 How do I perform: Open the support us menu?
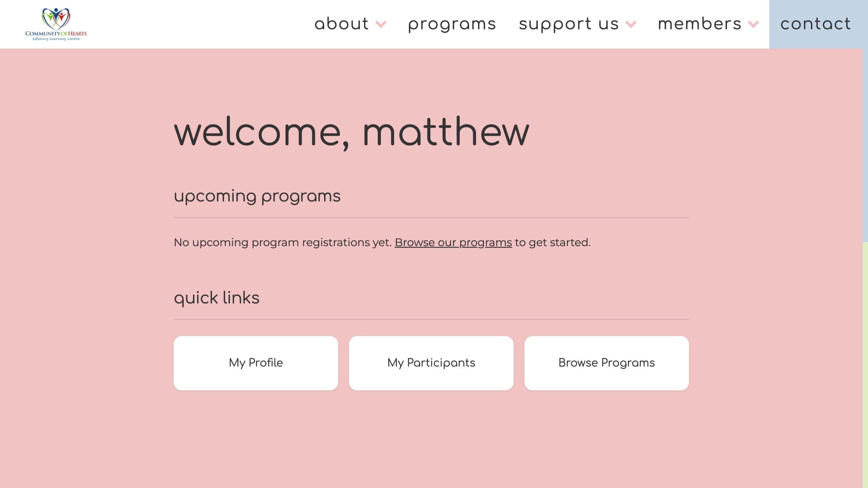569,24
